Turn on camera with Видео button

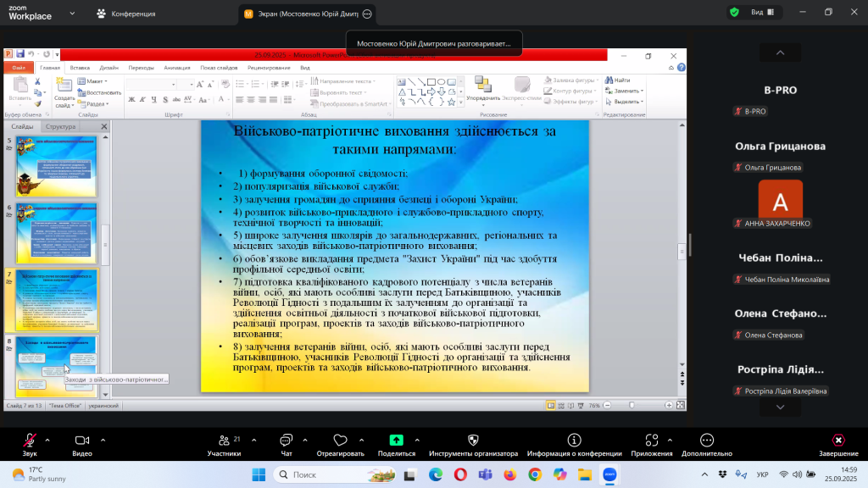point(82,441)
